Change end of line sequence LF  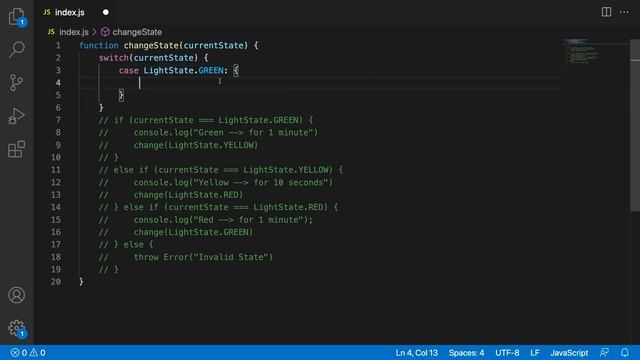point(535,353)
